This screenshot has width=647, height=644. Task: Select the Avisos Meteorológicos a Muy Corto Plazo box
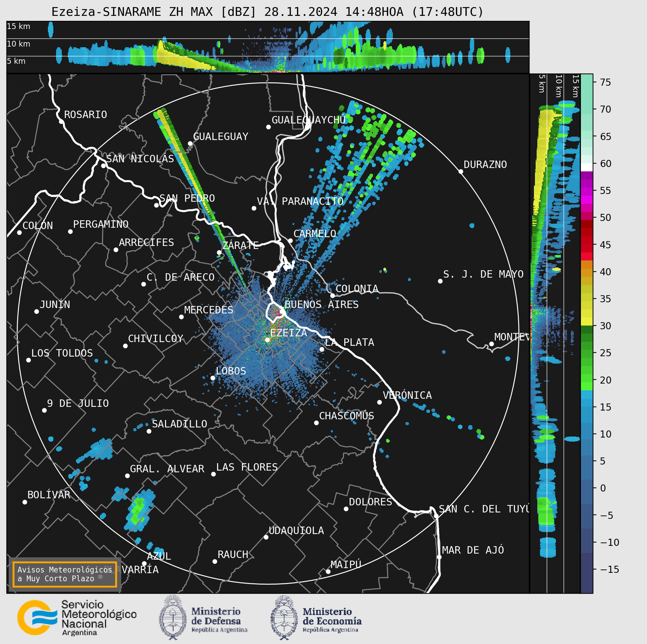tap(65, 574)
